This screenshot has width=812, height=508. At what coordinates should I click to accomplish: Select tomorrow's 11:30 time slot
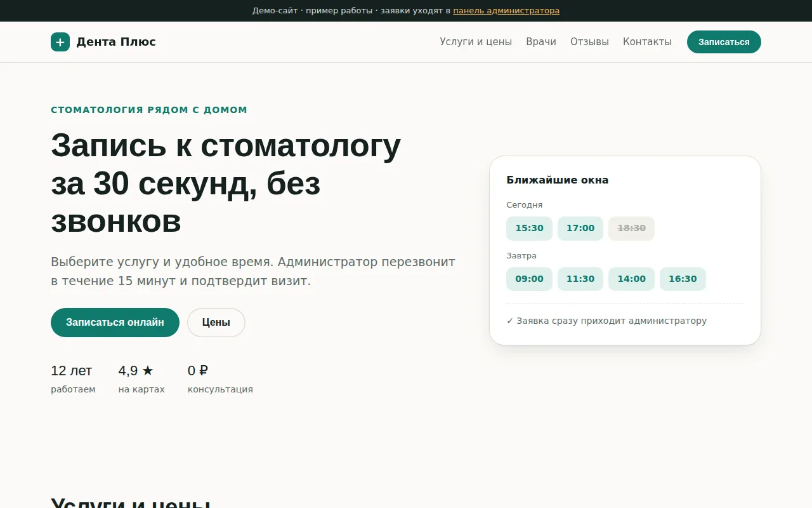click(580, 279)
